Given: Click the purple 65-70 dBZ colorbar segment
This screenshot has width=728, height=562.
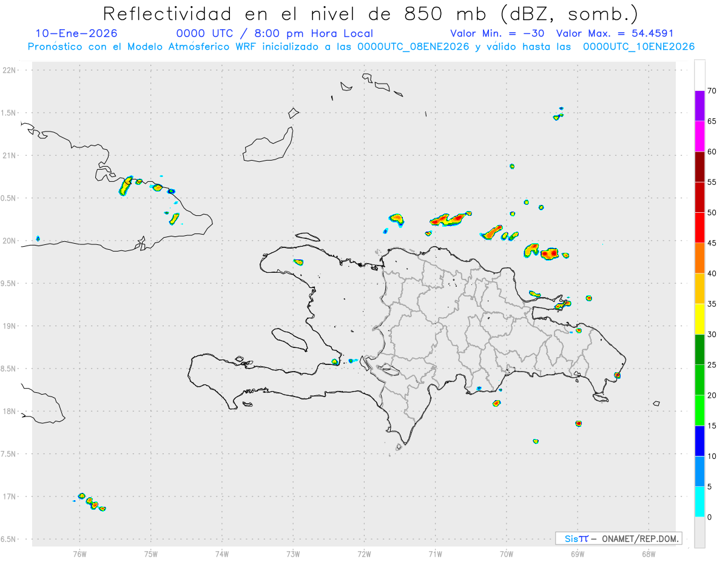Looking at the screenshot, I should pos(699,105).
